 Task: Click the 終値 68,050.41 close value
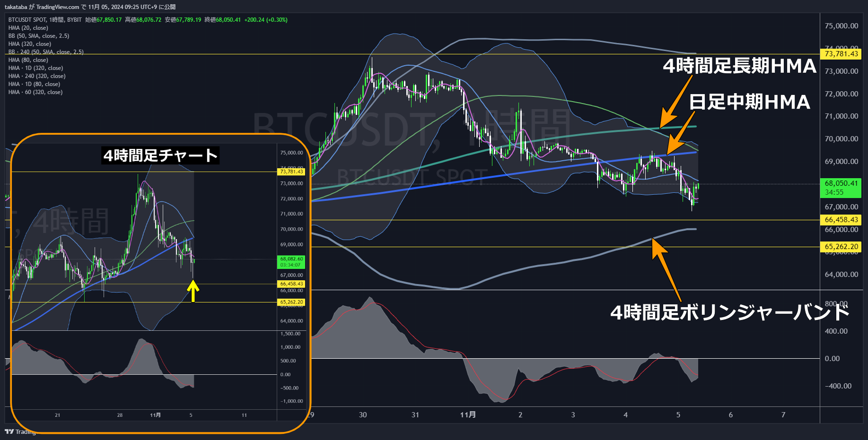[223, 20]
